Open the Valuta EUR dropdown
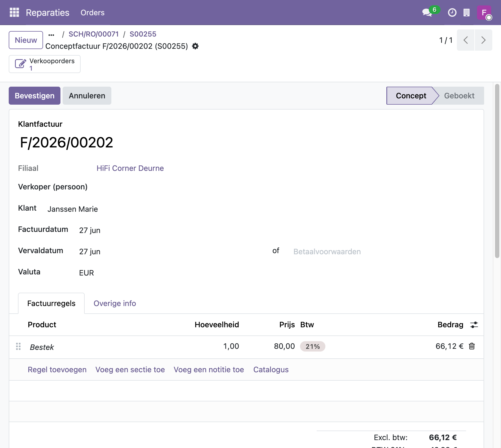This screenshot has width=501, height=448. tap(86, 273)
